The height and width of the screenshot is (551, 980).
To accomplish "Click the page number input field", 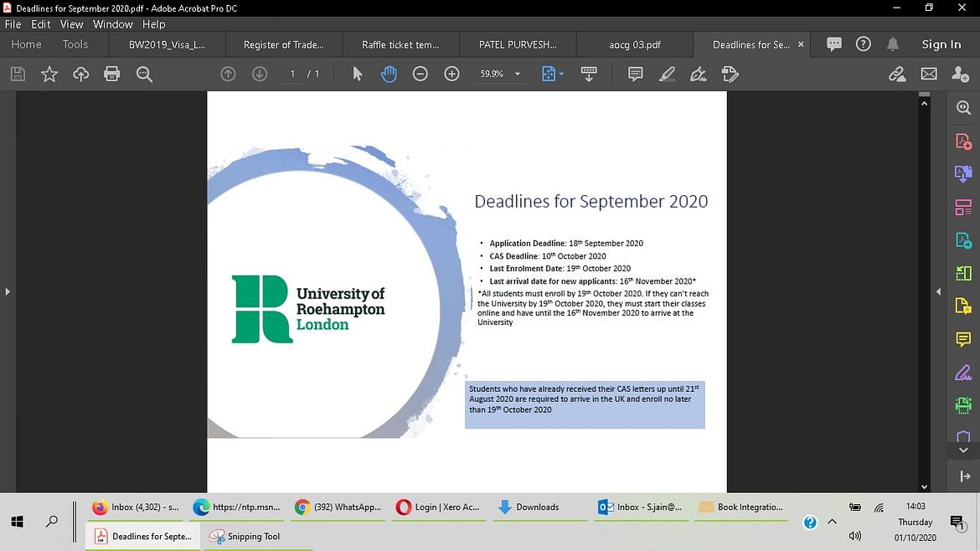I will [x=292, y=74].
